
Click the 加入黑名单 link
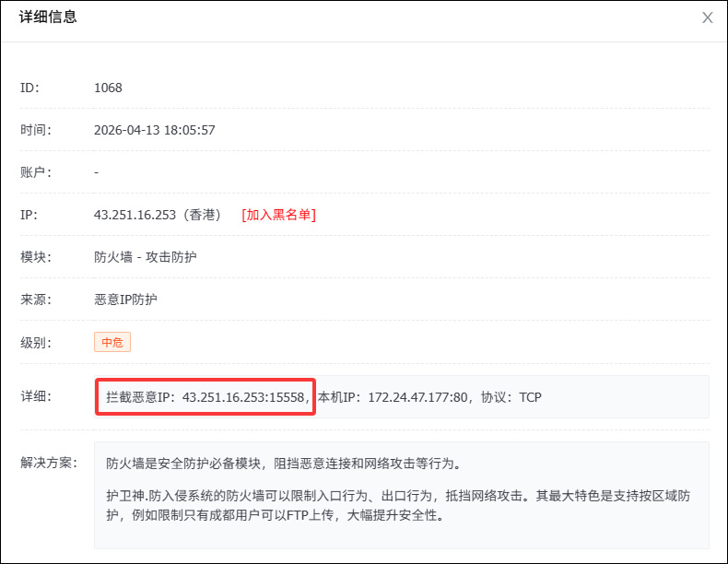pyautogui.click(x=278, y=215)
